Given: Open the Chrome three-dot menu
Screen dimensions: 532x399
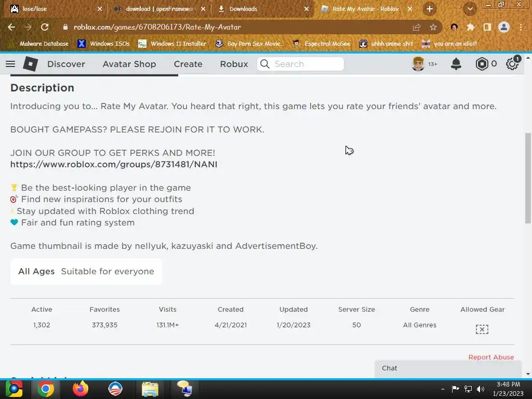Looking at the screenshot, I should tap(521, 27).
